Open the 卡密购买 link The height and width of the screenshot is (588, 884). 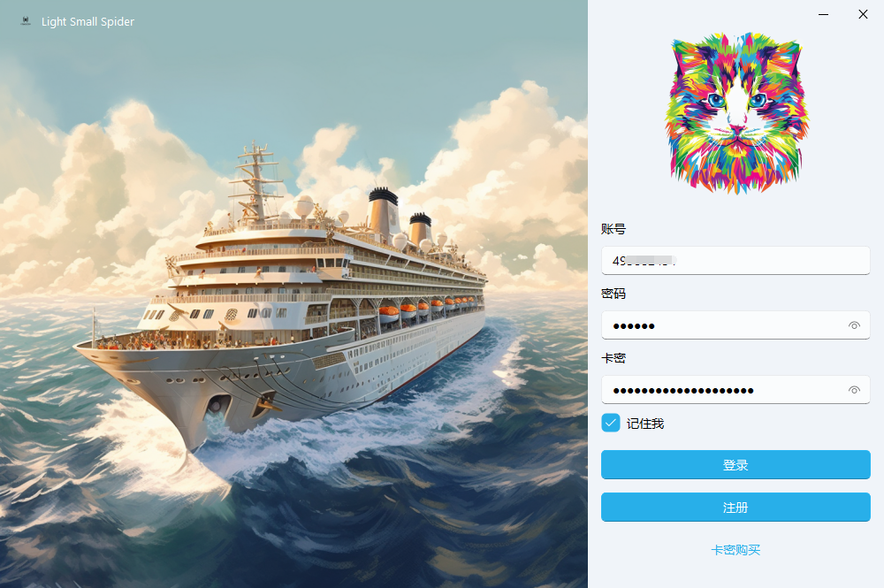coord(735,550)
